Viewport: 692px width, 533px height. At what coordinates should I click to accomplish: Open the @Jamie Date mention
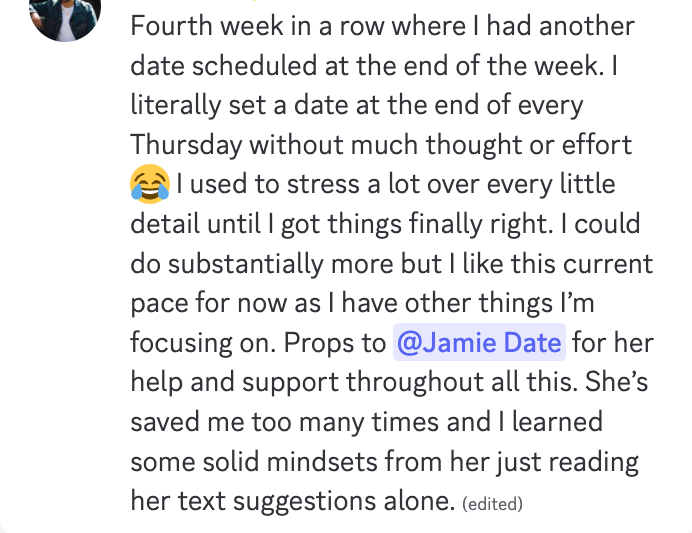(x=479, y=342)
